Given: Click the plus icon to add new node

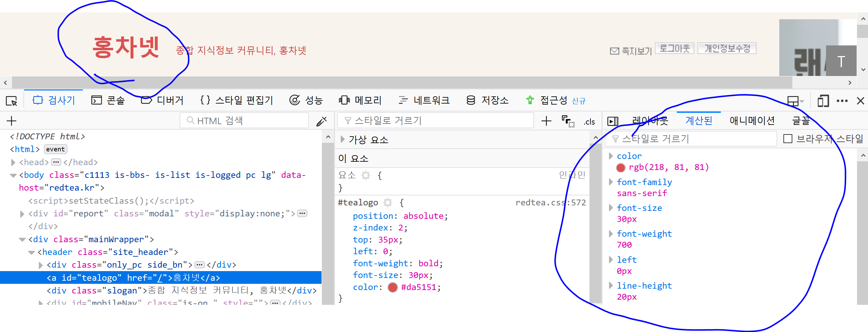Looking at the screenshot, I should tap(11, 121).
